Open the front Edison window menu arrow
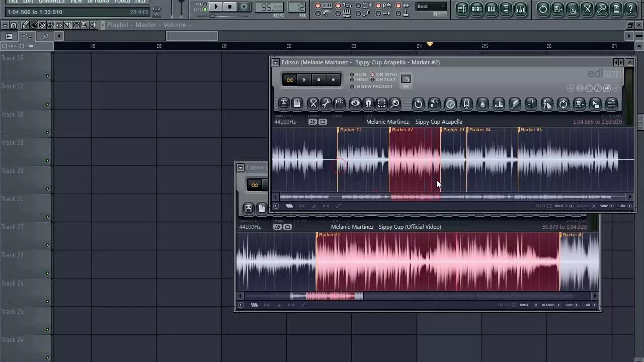 pyautogui.click(x=276, y=62)
